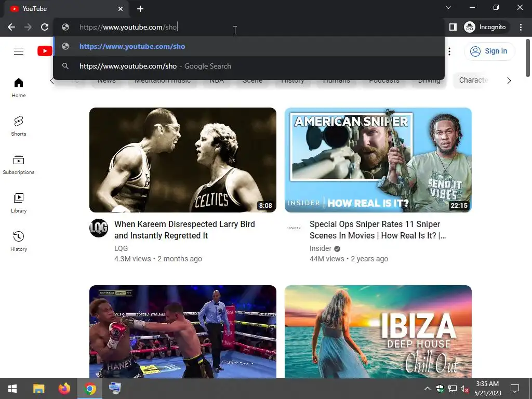This screenshot has height=399, width=532.
Task: Launch Firefox from the taskbar
Action: pos(64,389)
